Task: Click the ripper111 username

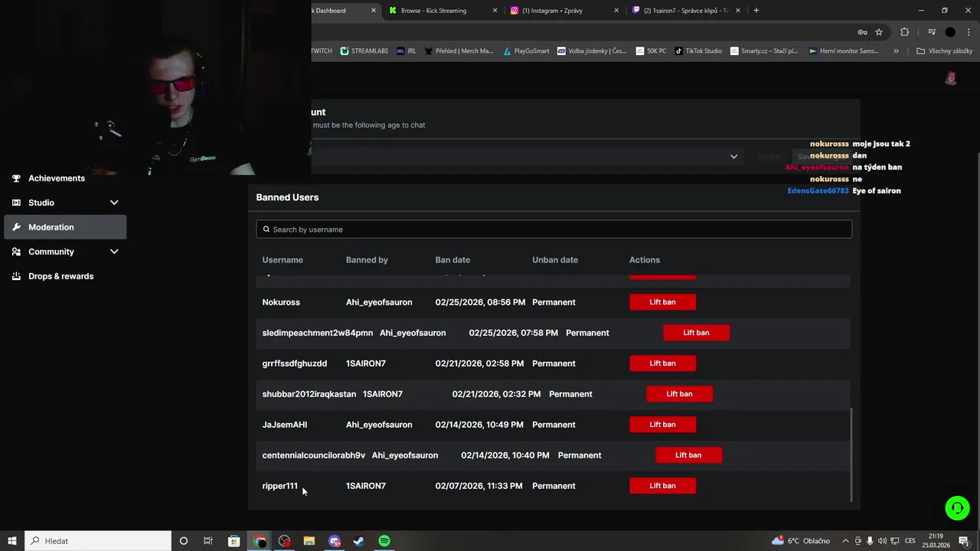Action: coord(280,486)
